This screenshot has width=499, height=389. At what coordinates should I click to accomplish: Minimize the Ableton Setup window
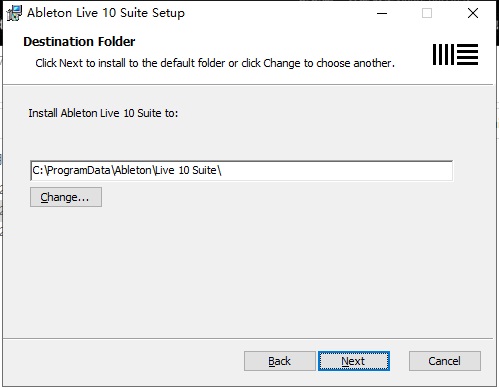pos(382,13)
